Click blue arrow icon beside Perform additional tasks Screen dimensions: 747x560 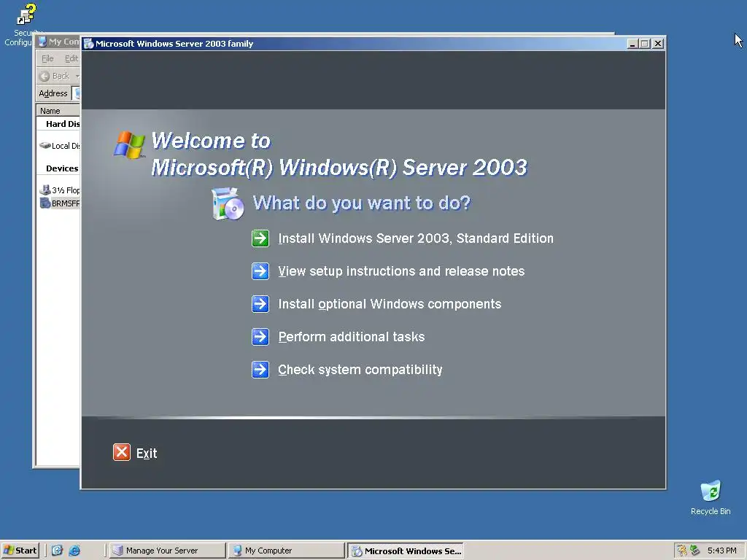260,337
